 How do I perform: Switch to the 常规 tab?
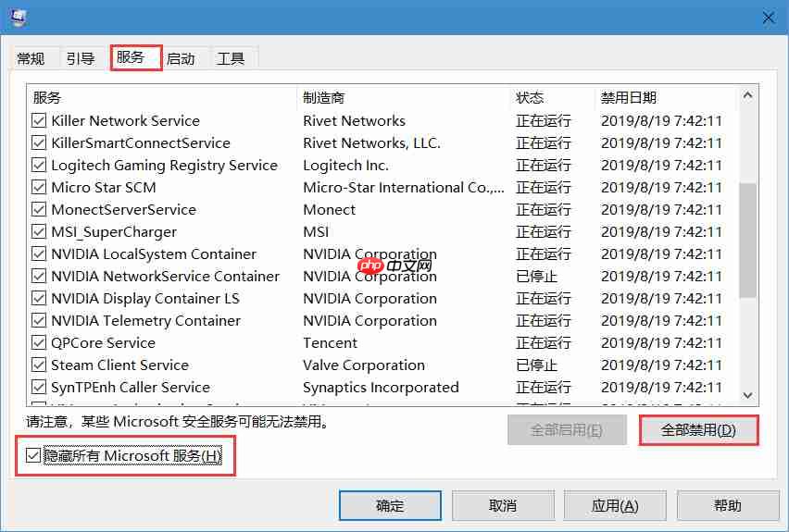[31, 59]
